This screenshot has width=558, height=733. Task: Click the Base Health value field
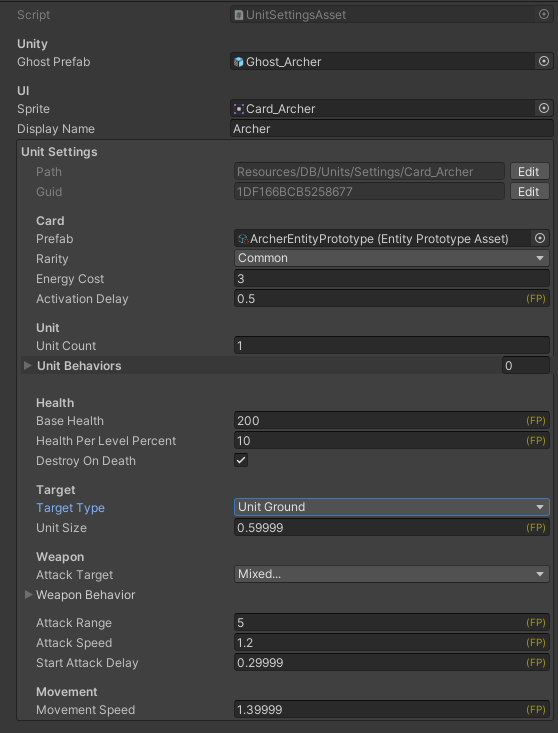tap(391, 421)
